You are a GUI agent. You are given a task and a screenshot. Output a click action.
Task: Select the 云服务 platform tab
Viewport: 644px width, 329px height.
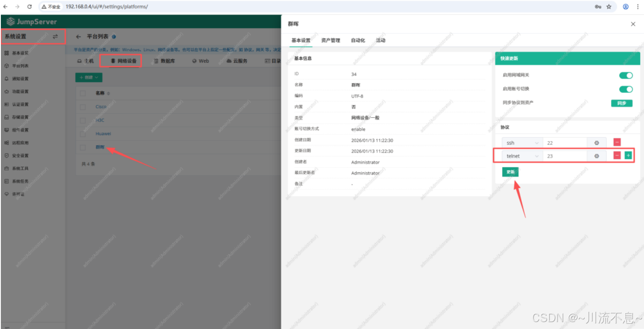(237, 61)
